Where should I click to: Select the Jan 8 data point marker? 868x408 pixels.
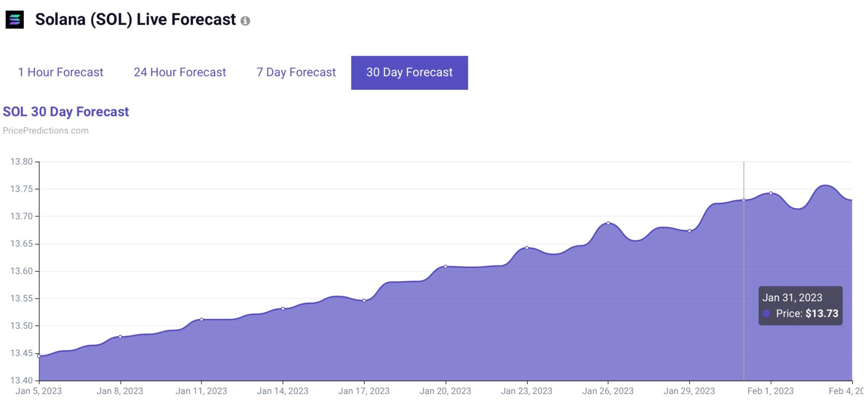pos(120,336)
